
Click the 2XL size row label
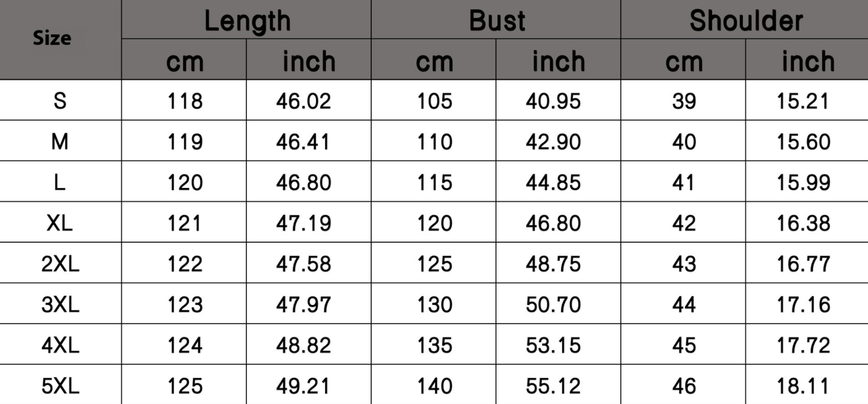pos(60,264)
